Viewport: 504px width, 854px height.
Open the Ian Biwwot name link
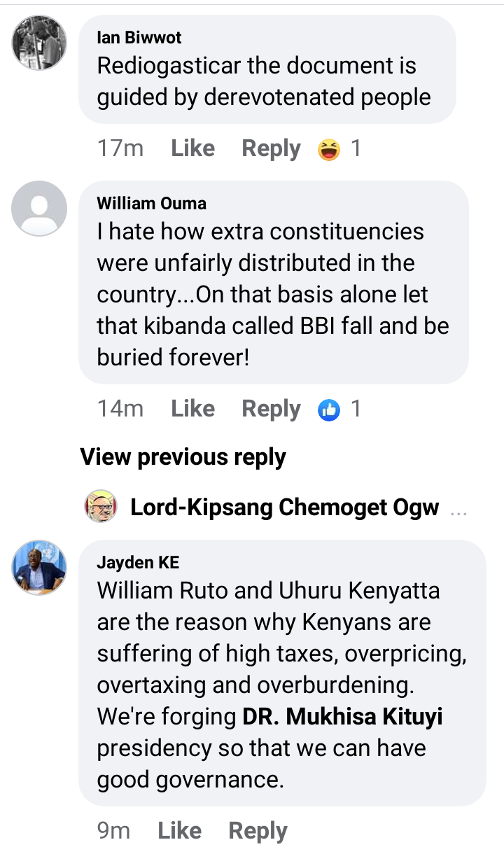(x=139, y=38)
